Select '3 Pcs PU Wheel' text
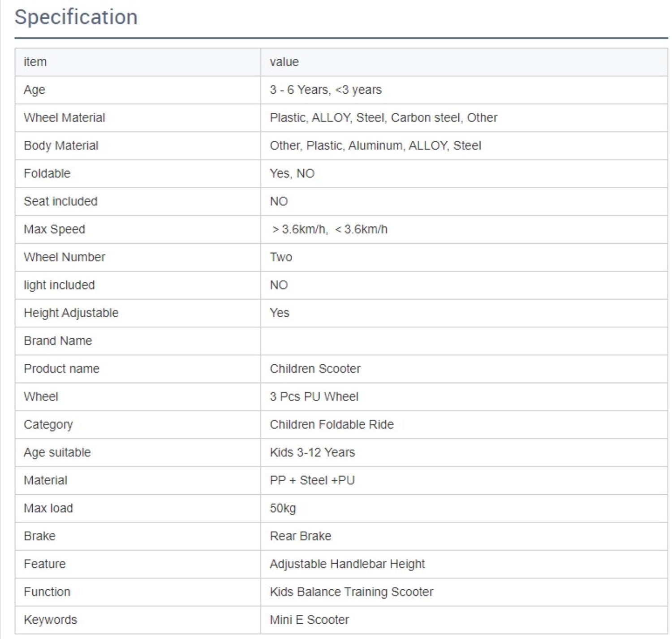672x639 pixels. pos(314,397)
